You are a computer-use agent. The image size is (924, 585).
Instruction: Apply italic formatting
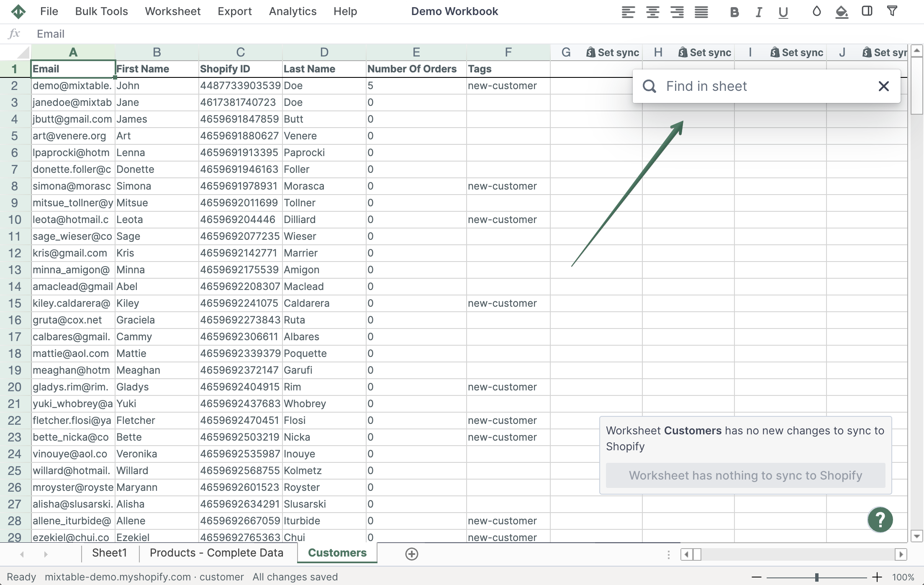tap(758, 12)
